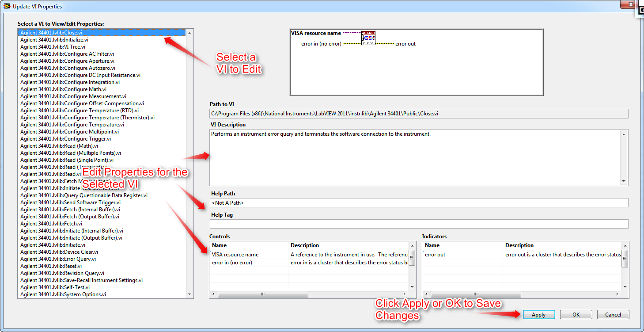This screenshot has width=644, height=332.
Task: Click Controls horizontal scrollbar right arrow
Action: pyautogui.click(x=405, y=294)
